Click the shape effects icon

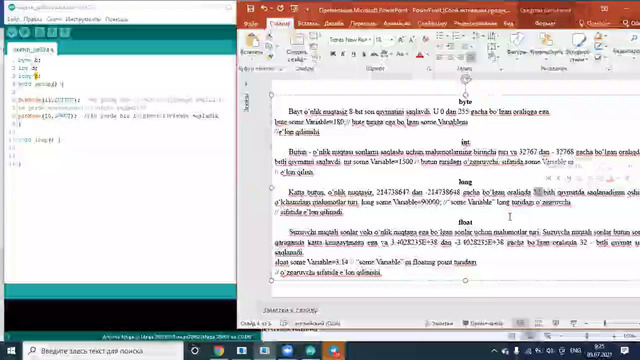(x=599, y=57)
